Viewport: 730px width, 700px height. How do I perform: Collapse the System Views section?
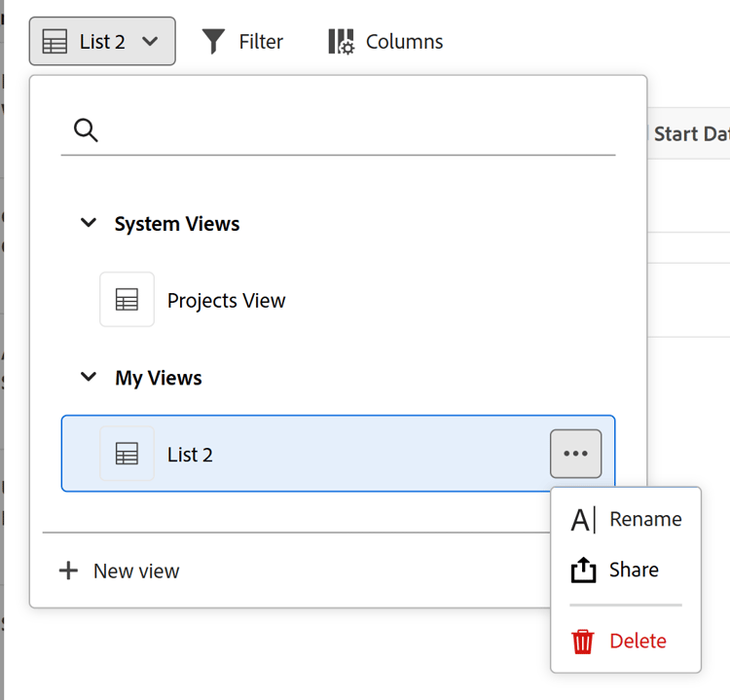coord(89,223)
